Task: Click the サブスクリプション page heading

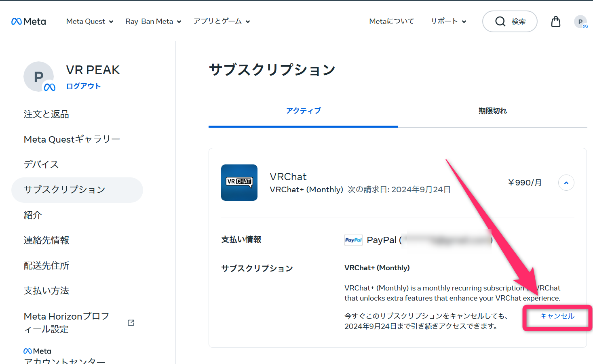Action: coord(272,69)
